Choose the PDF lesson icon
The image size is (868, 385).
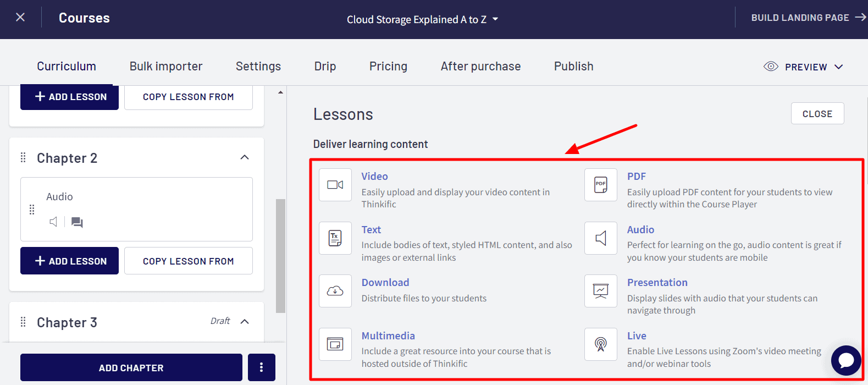pos(600,185)
